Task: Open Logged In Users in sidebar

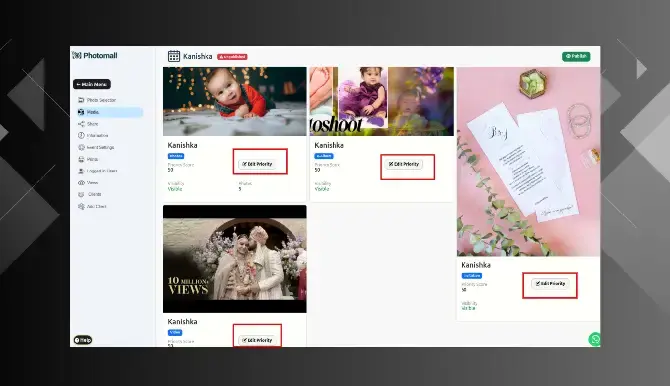Action: point(97,171)
